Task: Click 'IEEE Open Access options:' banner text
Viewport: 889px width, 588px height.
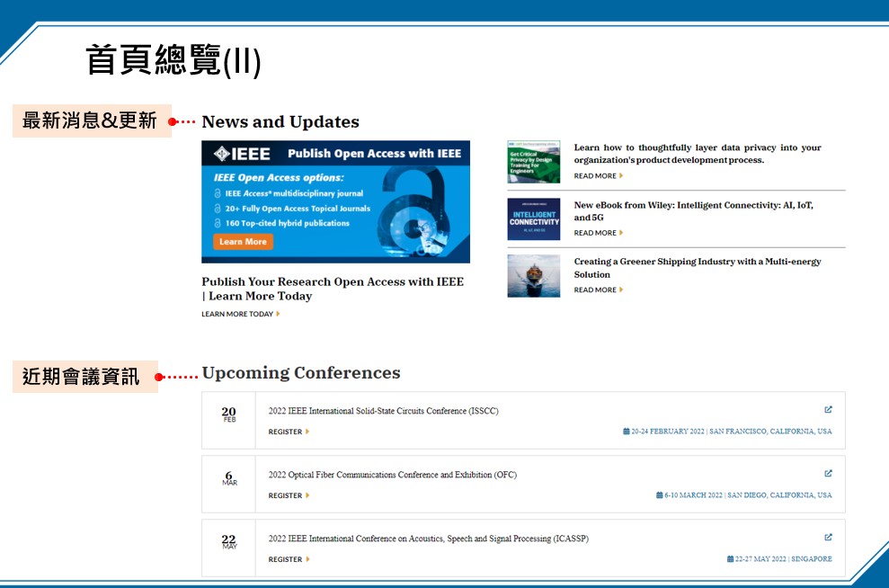Action: (x=279, y=177)
